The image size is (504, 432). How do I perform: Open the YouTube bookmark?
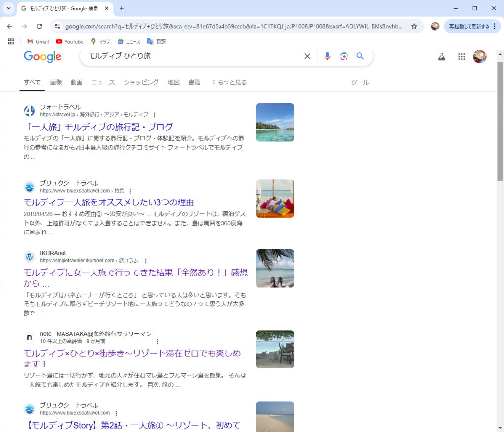[69, 42]
